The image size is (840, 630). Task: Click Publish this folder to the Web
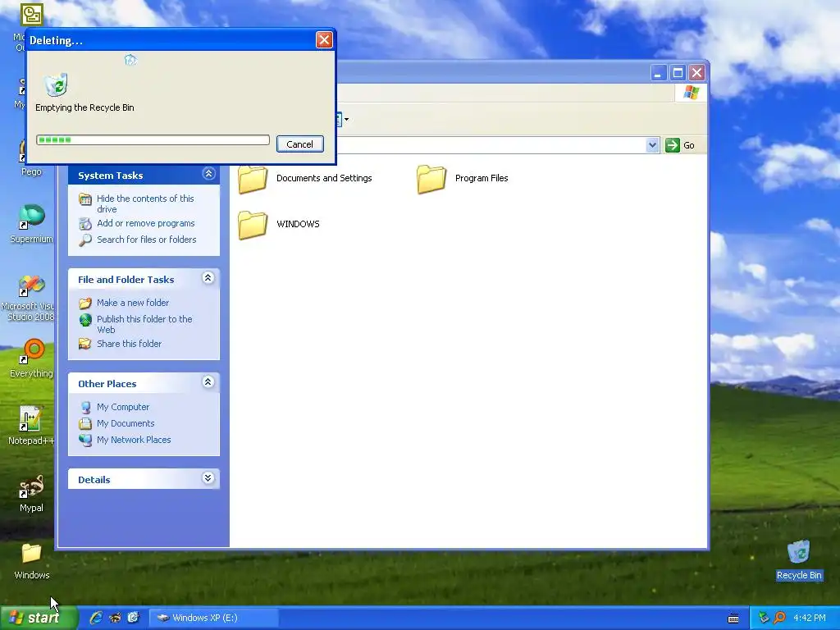(144, 324)
